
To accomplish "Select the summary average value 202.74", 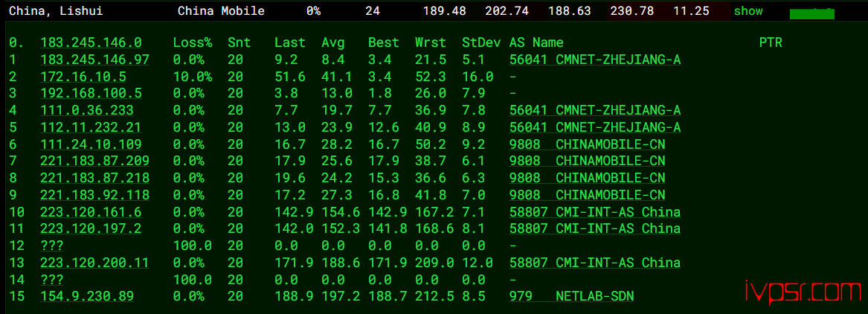I will tap(507, 11).
